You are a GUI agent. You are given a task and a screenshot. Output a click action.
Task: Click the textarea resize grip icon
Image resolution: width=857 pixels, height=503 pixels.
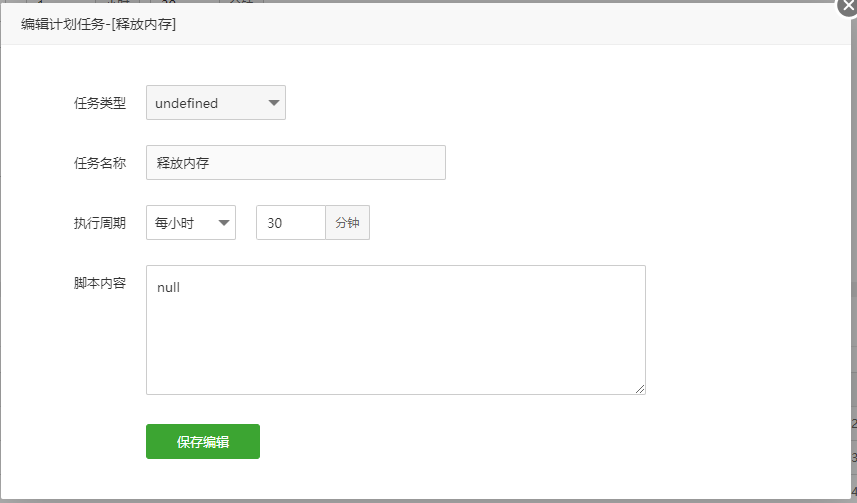point(640,389)
